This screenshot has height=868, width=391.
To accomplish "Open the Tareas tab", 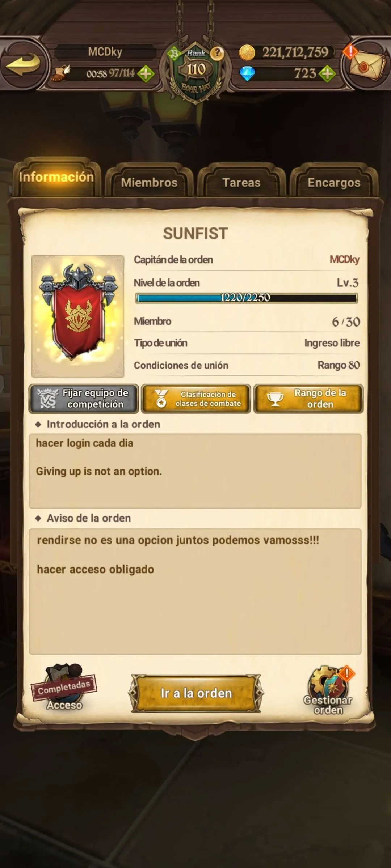I will click(241, 182).
